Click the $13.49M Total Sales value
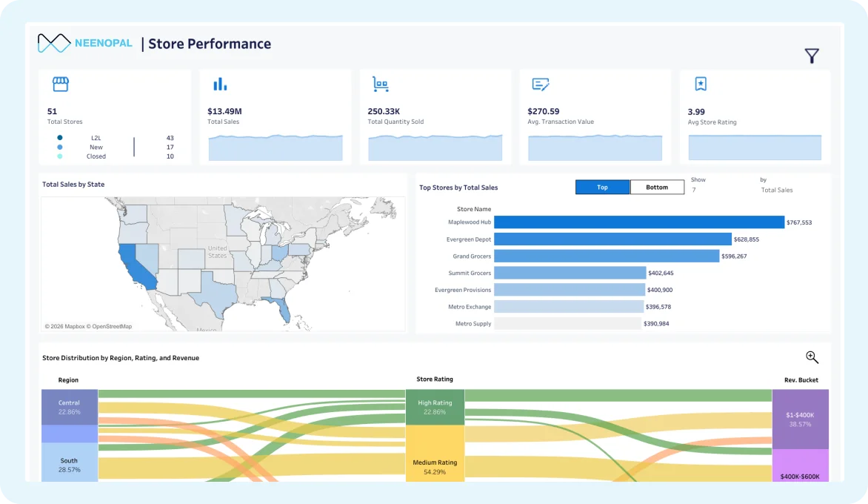Screen dimensions: 868x504 point(224,111)
